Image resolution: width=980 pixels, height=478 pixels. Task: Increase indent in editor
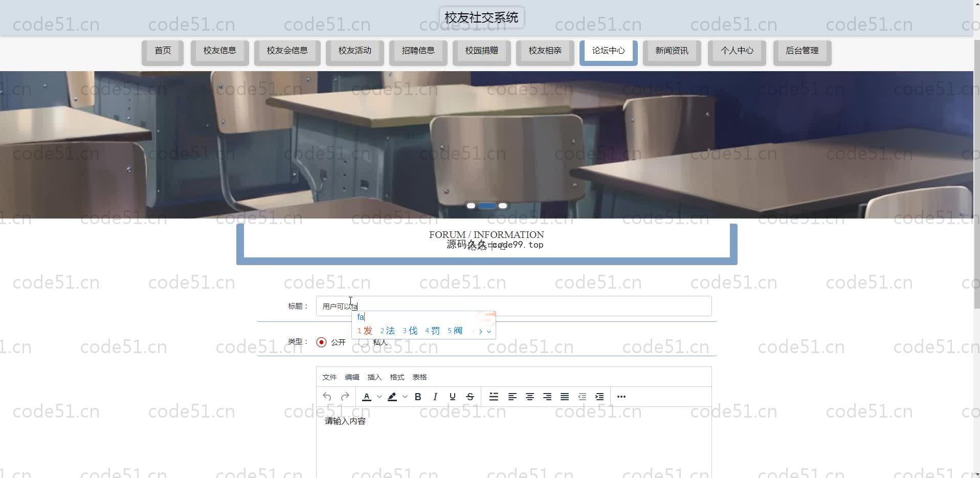[599, 397]
